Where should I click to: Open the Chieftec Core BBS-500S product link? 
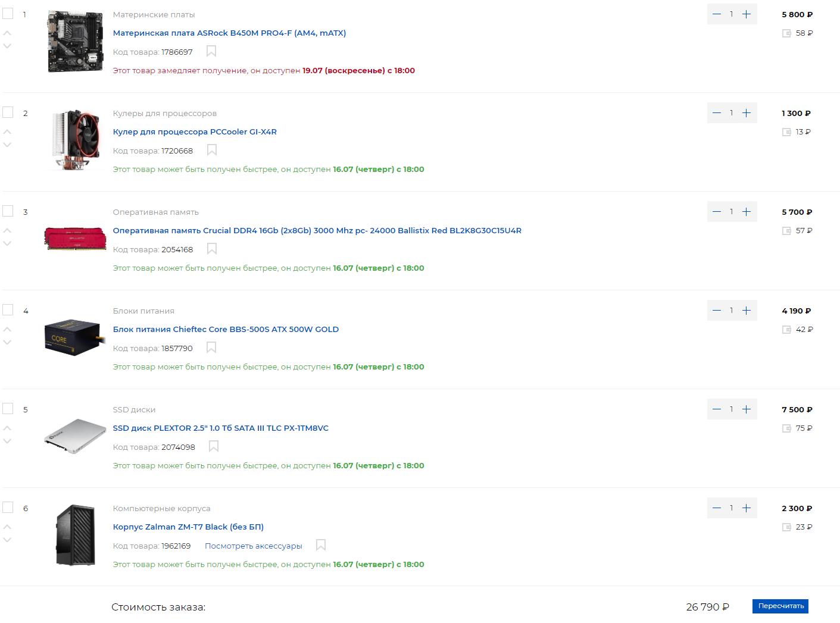[226, 329]
